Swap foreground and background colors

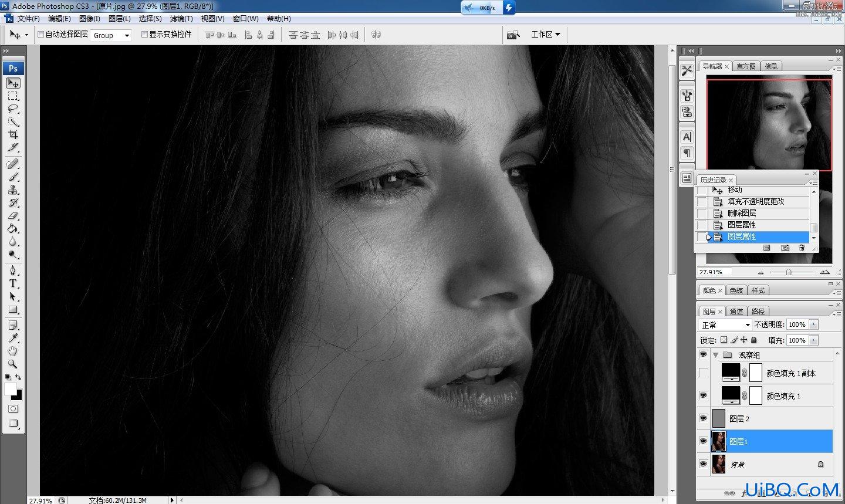pyautogui.click(x=19, y=377)
